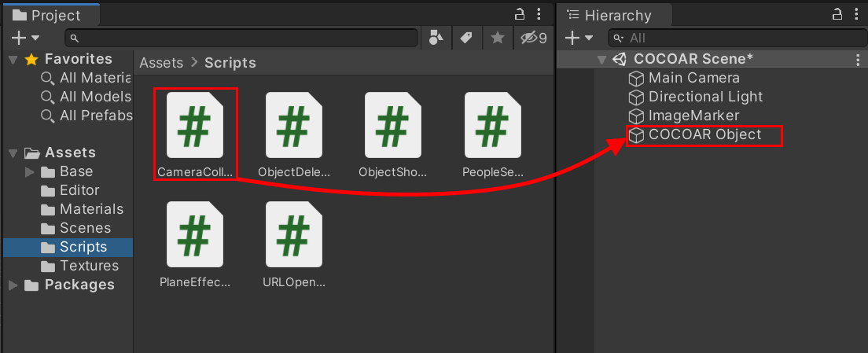Viewport: 868px width, 353px height.
Task: Click Search by Label tag icon
Action: pos(466,38)
